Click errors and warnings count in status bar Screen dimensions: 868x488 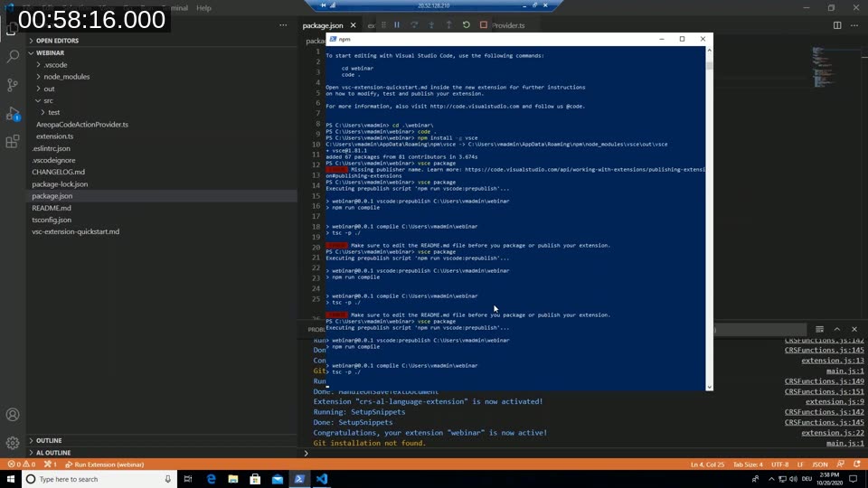tap(22, 465)
